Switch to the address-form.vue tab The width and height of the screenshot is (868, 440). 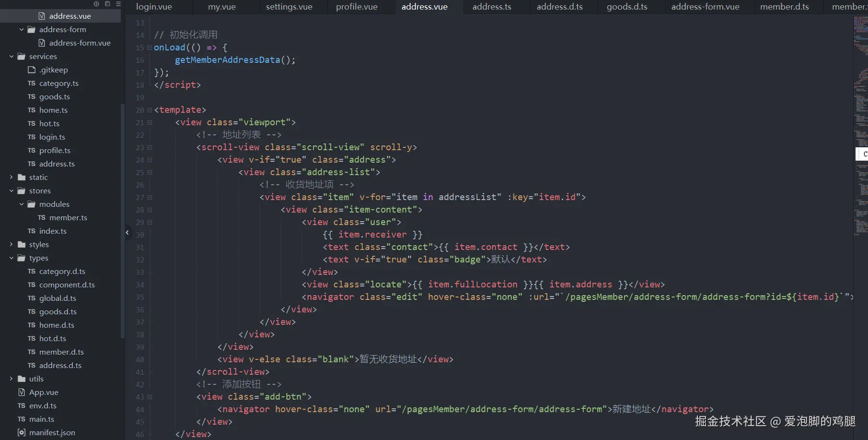(x=705, y=7)
